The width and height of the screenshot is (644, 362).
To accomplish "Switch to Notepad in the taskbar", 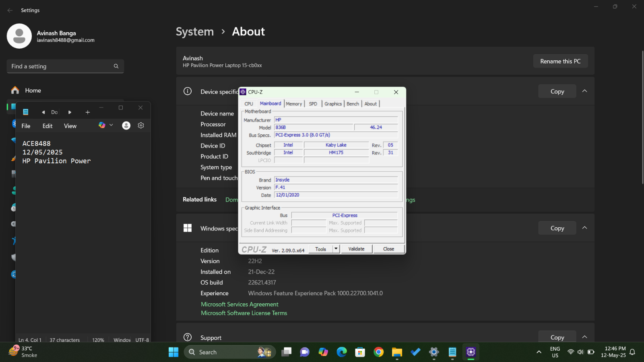I will click(452, 352).
